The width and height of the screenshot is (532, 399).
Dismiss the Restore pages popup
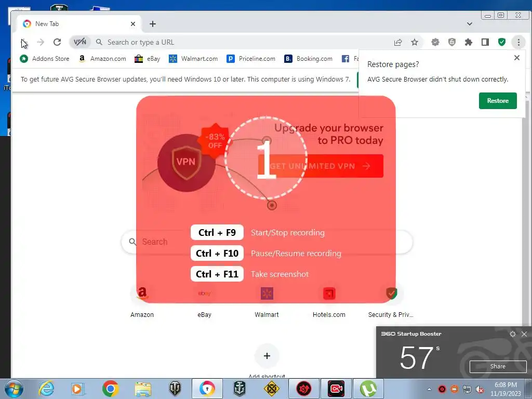[517, 58]
